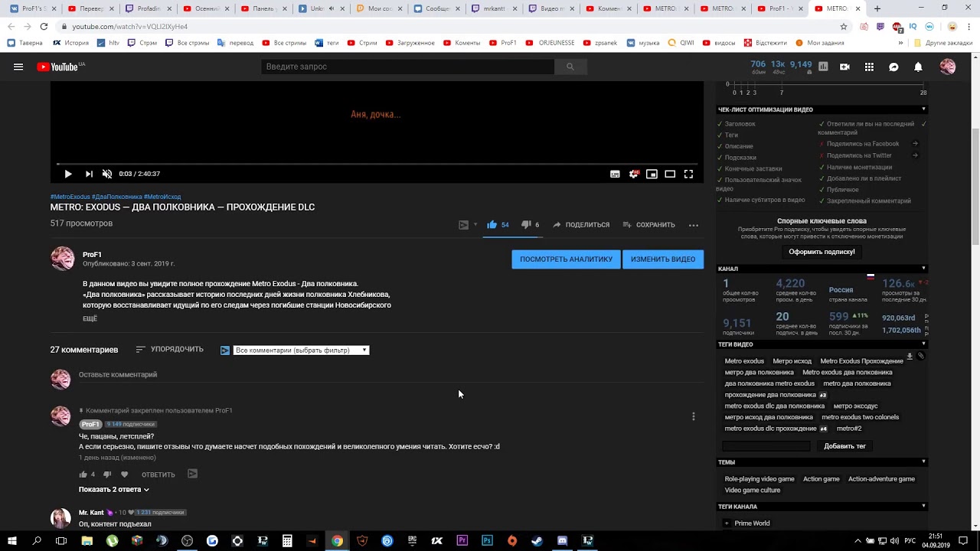Open a new browser tab
Image resolution: width=980 pixels, height=551 pixels.
tap(877, 8)
